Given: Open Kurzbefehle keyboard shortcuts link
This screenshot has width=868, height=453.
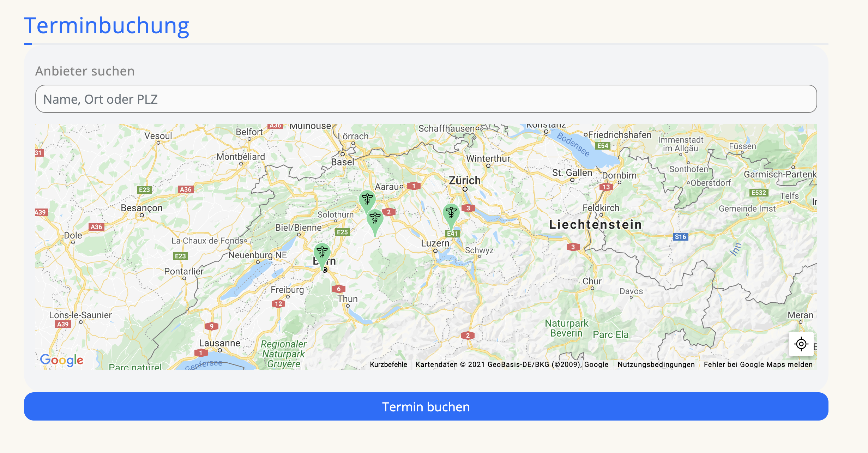Looking at the screenshot, I should (388, 364).
